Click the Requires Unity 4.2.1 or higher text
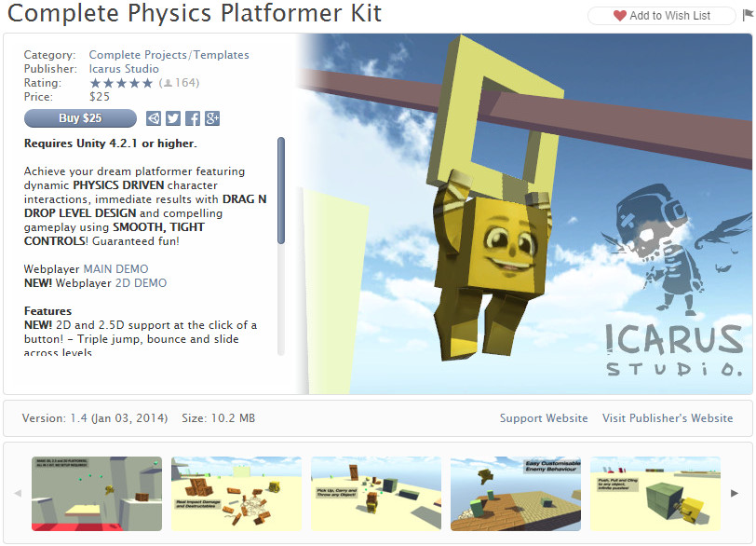The width and height of the screenshot is (756, 546). click(111, 143)
